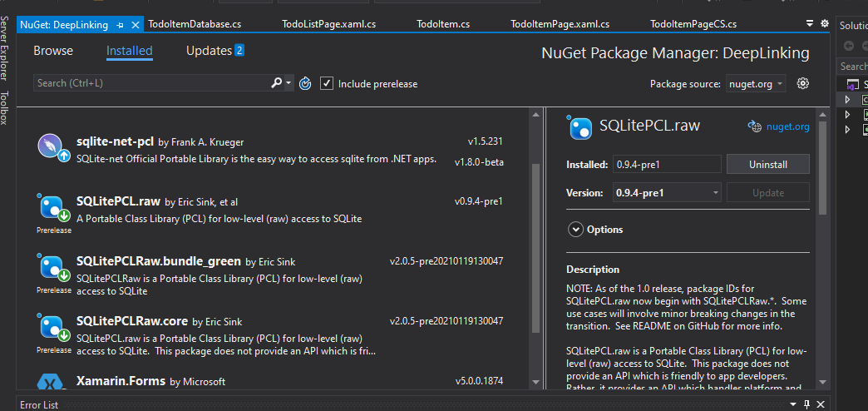Open the tab overflow dropdown list
This screenshot has height=411, width=868.
click(810, 23)
